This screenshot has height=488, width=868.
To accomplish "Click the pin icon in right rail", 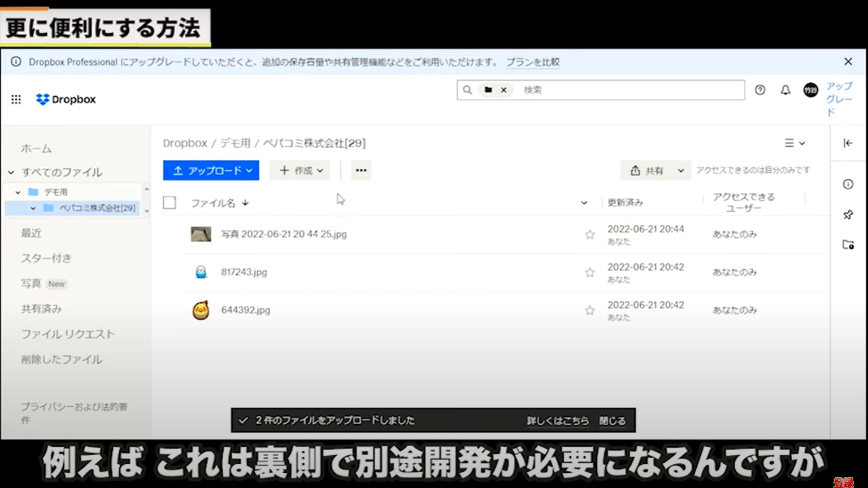I will [848, 215].
